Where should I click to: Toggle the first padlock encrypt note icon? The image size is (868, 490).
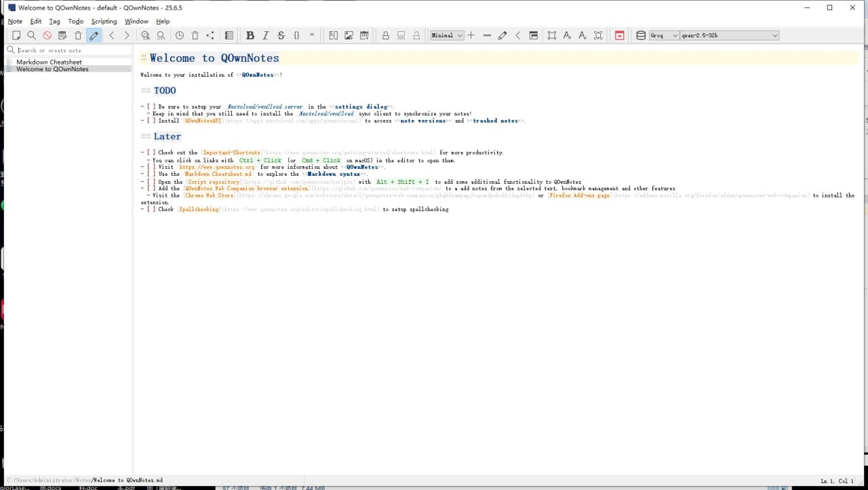(386, 35)
